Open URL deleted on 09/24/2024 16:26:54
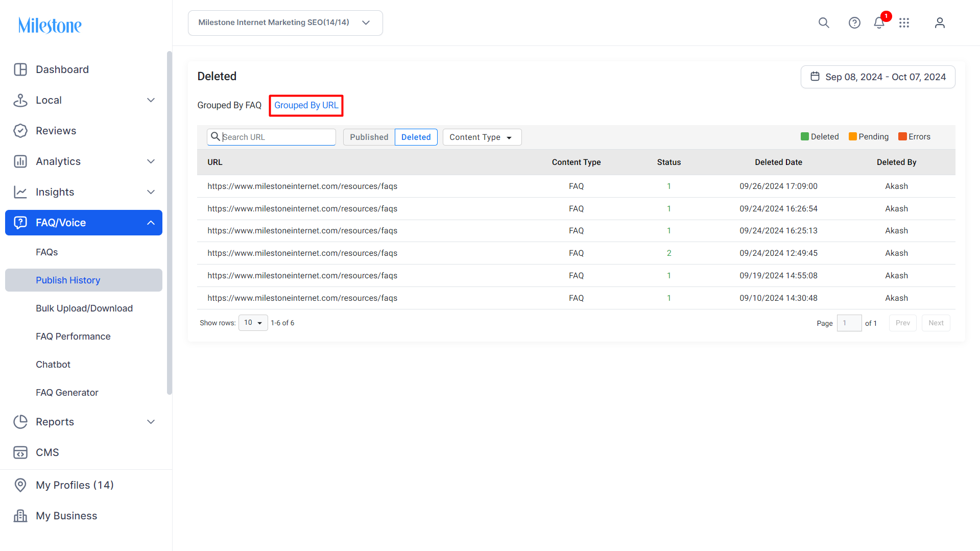 [302, 209]
